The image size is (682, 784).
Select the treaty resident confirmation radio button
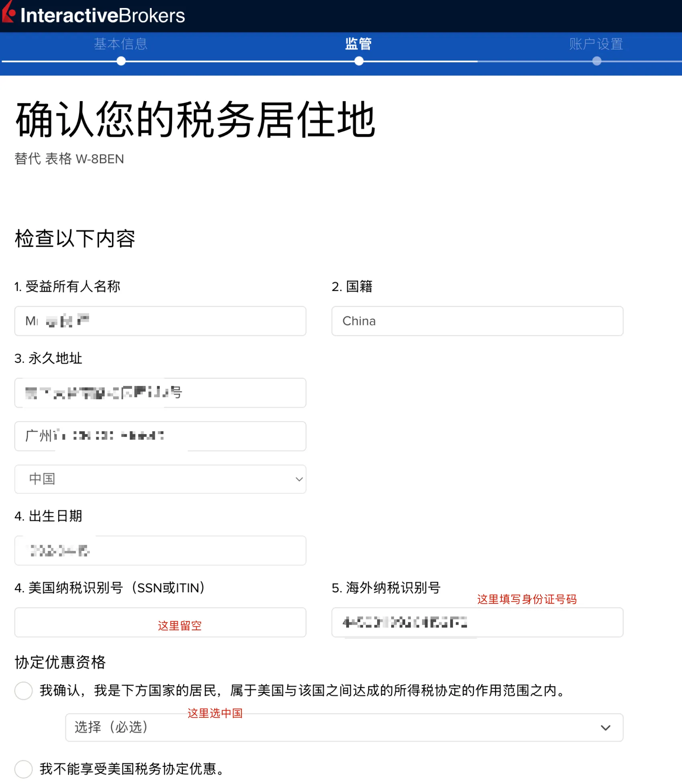(x=24, y=691)
